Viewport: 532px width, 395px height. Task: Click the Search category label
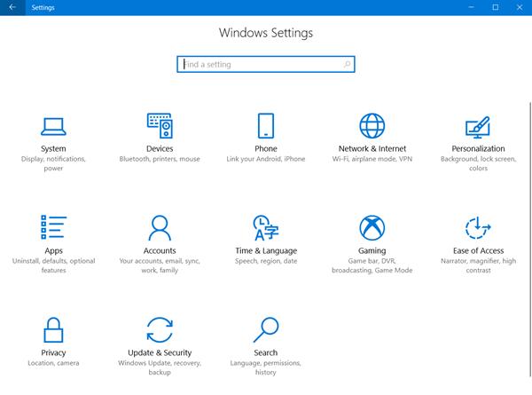(x=266, y=352)
